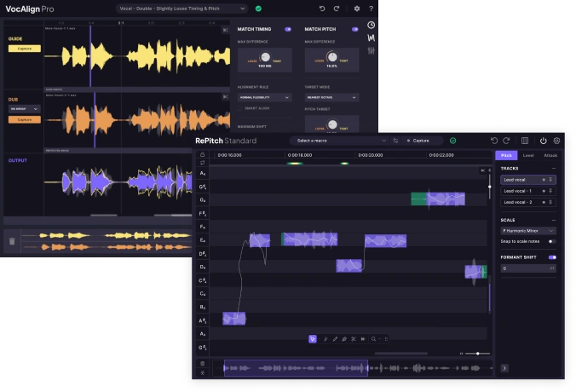Expand the Select a macro dropdown
The width and height of the screenshot is (576, 392).
[x=338, y=141]
